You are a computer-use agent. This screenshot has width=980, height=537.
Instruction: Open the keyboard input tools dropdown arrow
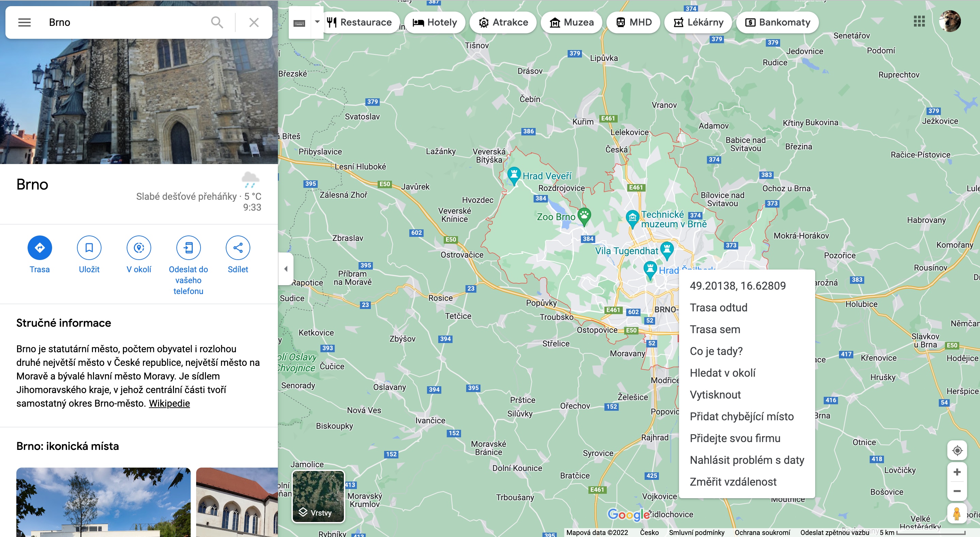[x=317, y=22]
